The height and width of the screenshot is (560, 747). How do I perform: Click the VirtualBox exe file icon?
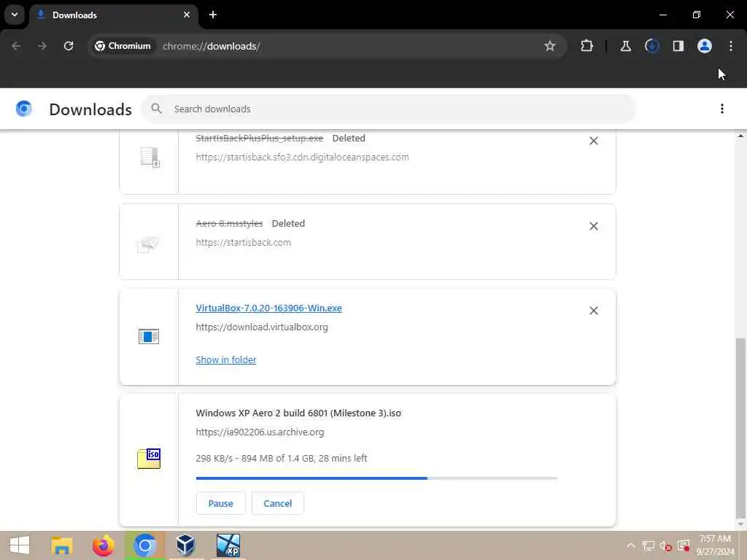click(x=149, y=336)
